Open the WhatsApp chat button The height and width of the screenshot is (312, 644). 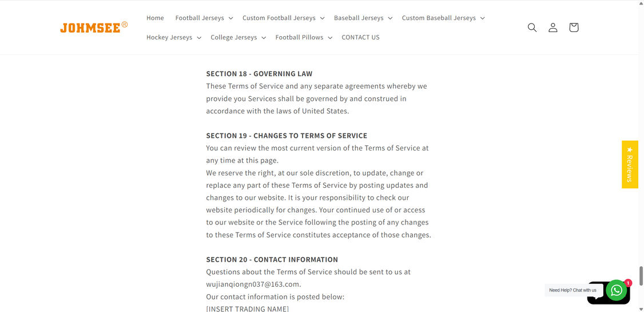point(617,290)
